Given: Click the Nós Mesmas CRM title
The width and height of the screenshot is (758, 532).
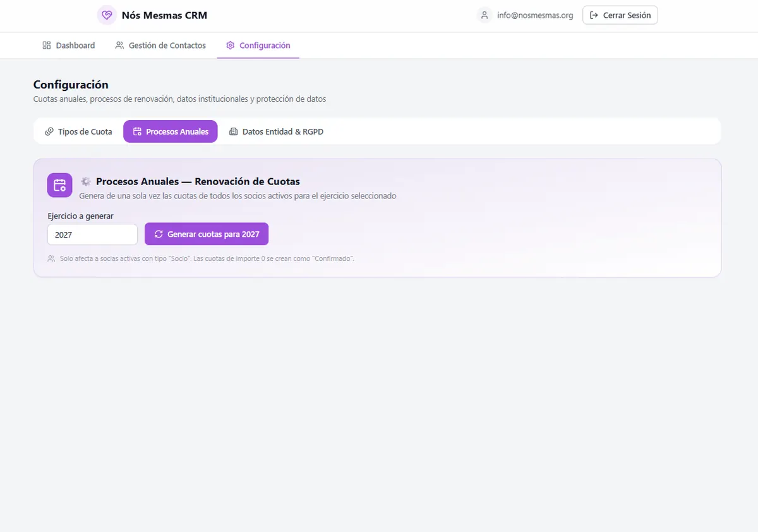Looking at the screenshot, I should click(x=164, y=15).
